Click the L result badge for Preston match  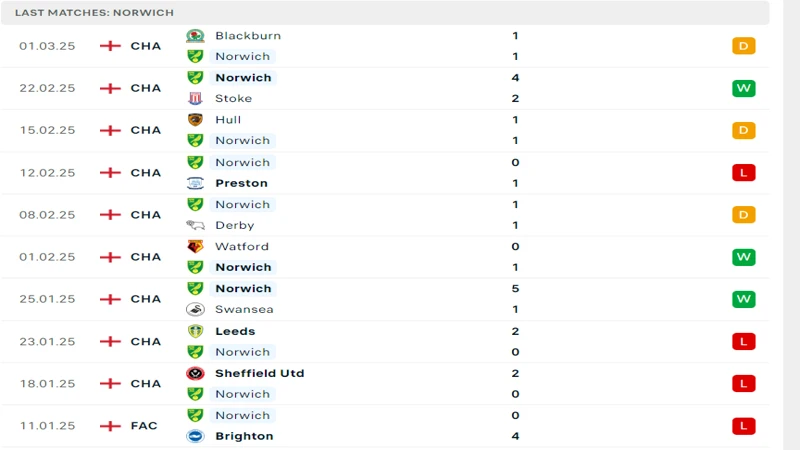coord(743,173)
